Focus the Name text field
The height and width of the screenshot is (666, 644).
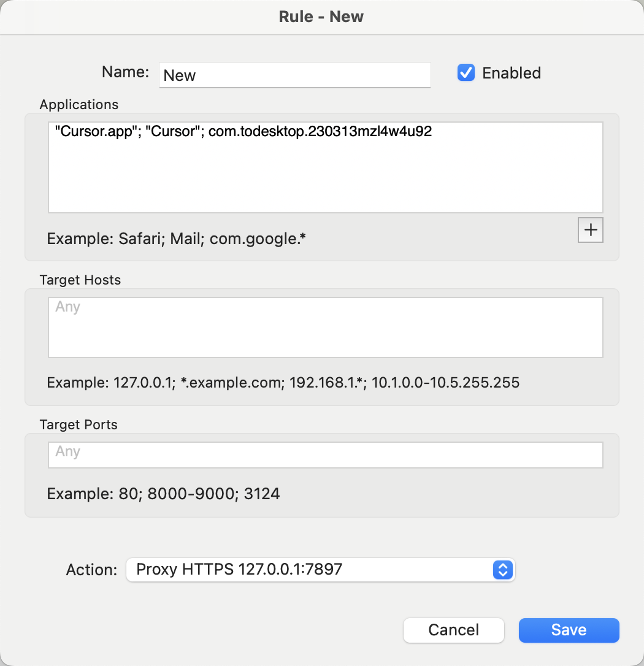coord(294,75)
